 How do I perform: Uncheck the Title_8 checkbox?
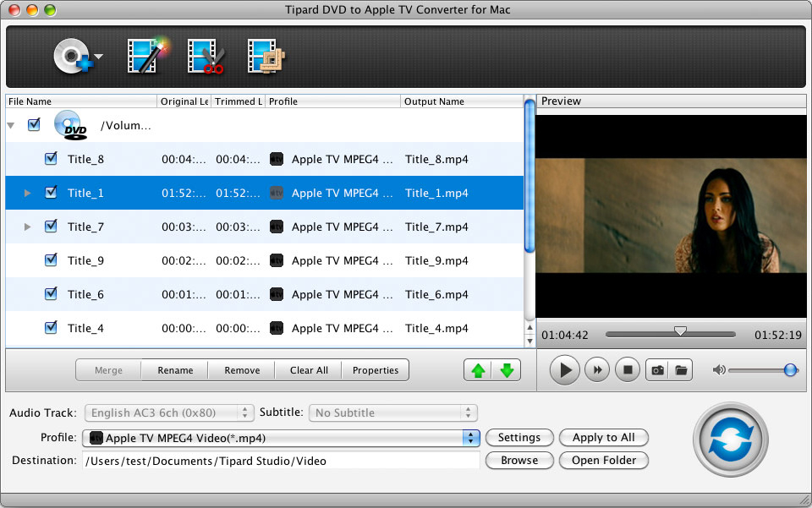51,158
